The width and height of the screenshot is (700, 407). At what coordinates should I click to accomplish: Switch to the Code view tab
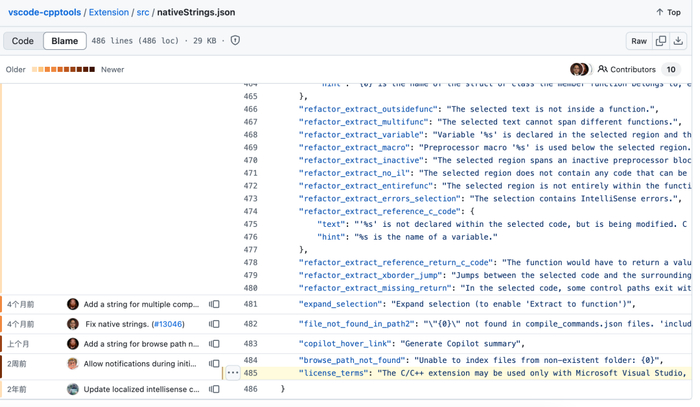tap(22, 41)
